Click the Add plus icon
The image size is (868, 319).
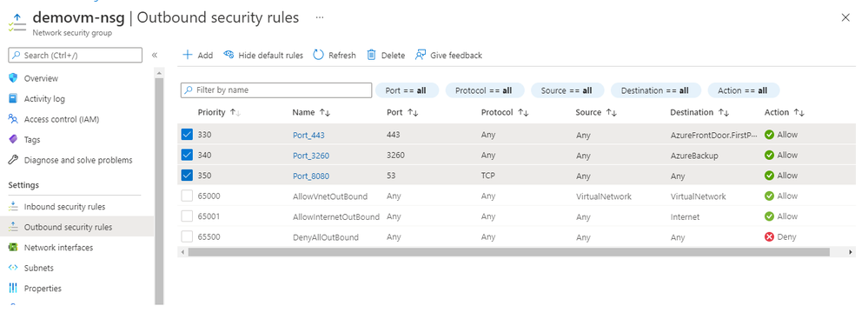pyautogui.click(x=188, y=55)
